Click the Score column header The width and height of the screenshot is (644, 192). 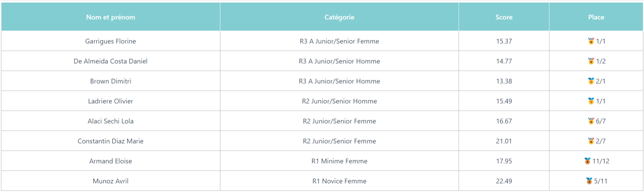(x=504, y=17)
